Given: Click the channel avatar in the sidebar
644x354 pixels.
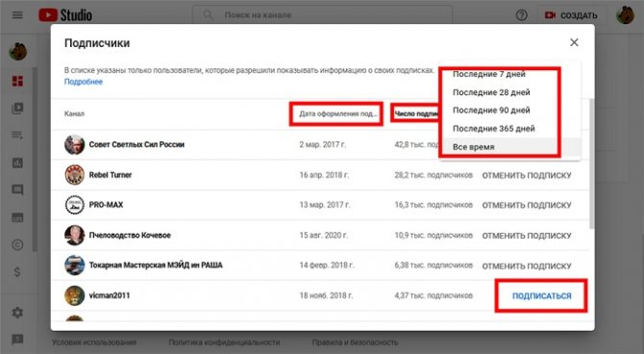Looking at the screenshot, I should (17, 52).
